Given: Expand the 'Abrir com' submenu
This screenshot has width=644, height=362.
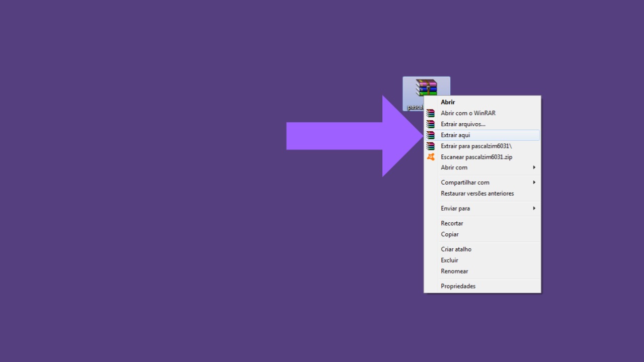Looking at the screenshot, I should click(x=473, y=167).
